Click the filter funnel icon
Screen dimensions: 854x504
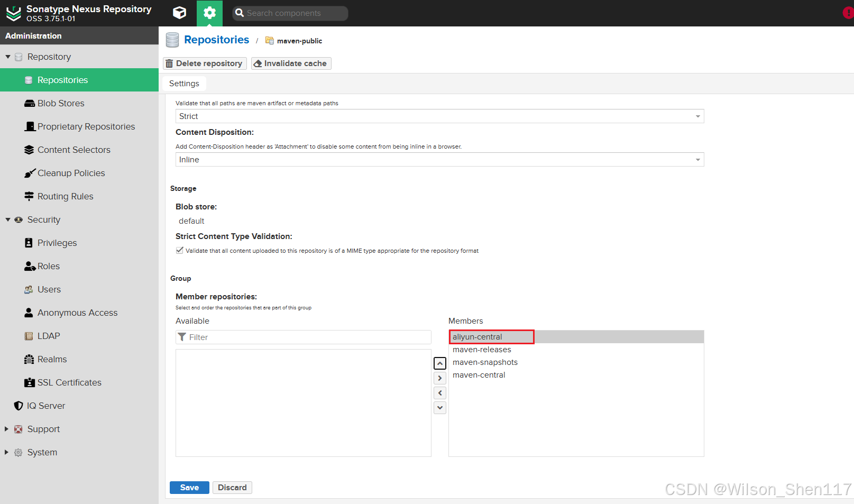click(x=182, y=337)
